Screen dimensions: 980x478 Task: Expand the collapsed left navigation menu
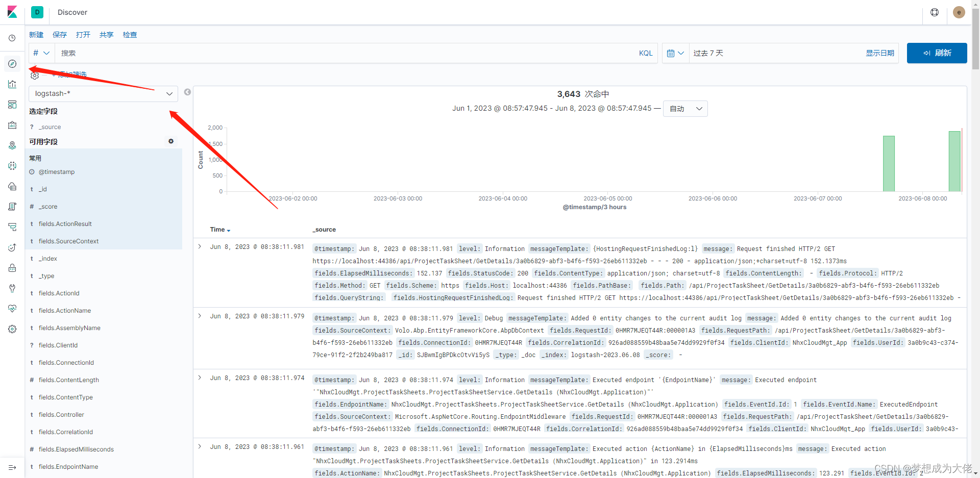tap(12, 467)
